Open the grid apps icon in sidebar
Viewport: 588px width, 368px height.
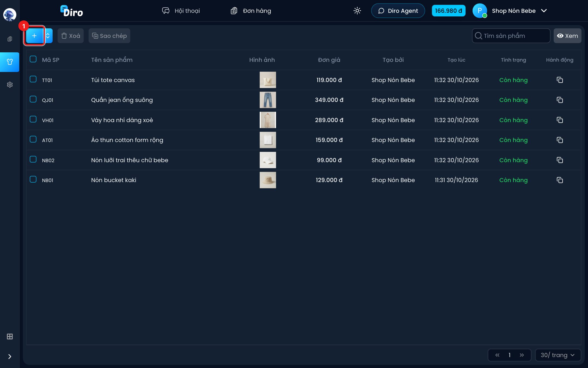coord(10,336)
